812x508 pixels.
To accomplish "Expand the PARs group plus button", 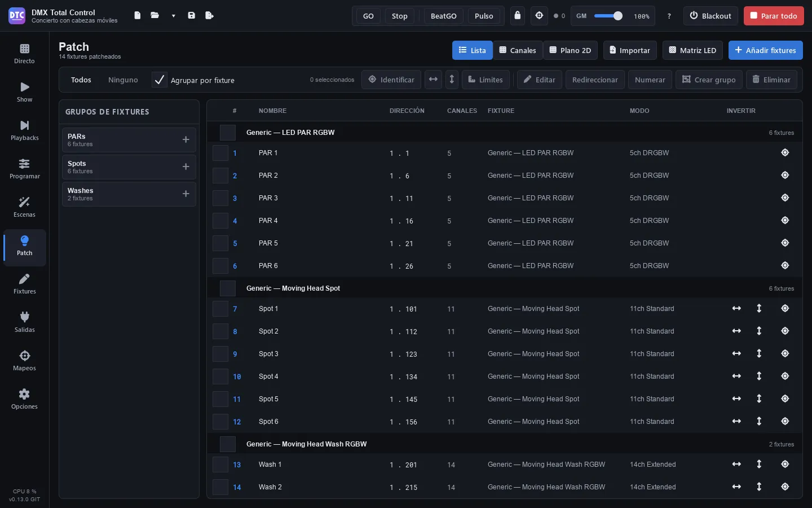I will (x=186, y=139).
